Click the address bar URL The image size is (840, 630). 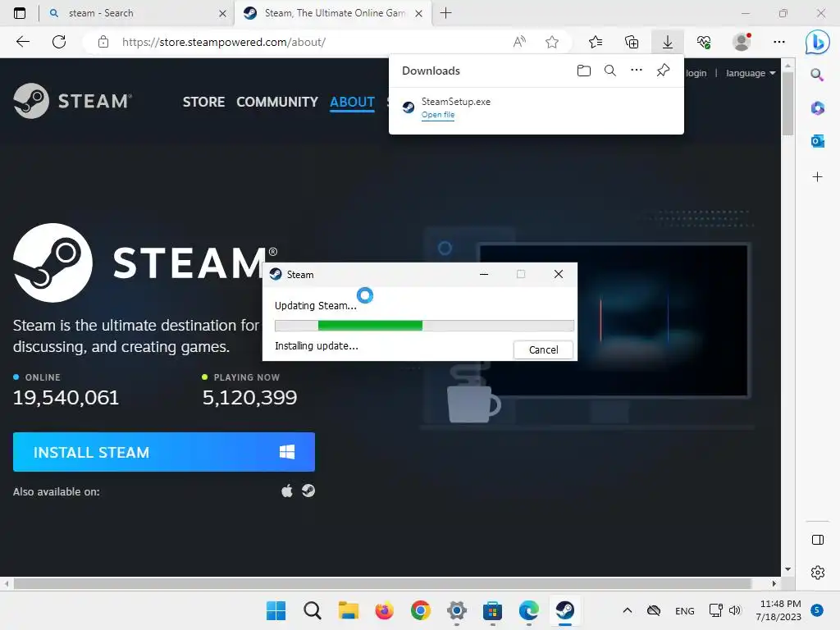coord(223,42)
